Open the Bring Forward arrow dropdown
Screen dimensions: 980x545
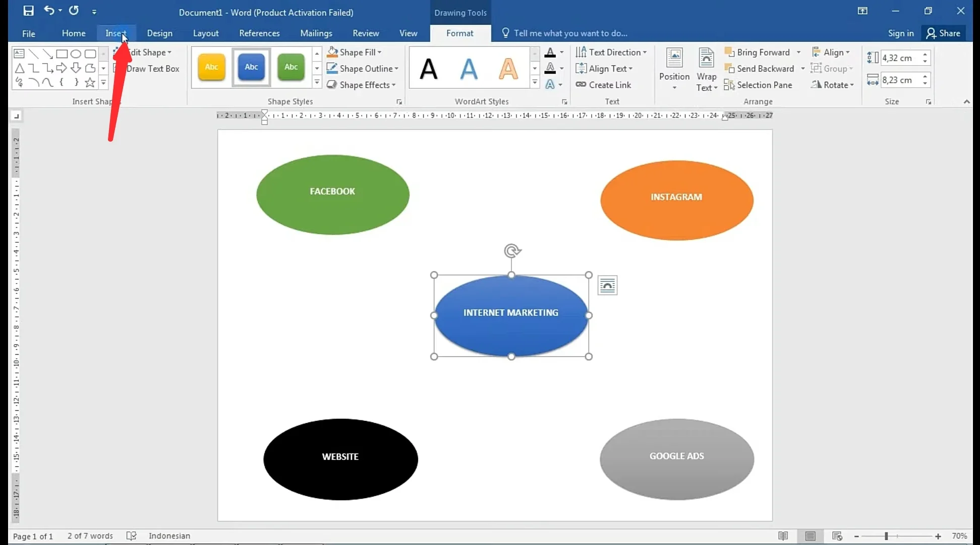(798, 52)
